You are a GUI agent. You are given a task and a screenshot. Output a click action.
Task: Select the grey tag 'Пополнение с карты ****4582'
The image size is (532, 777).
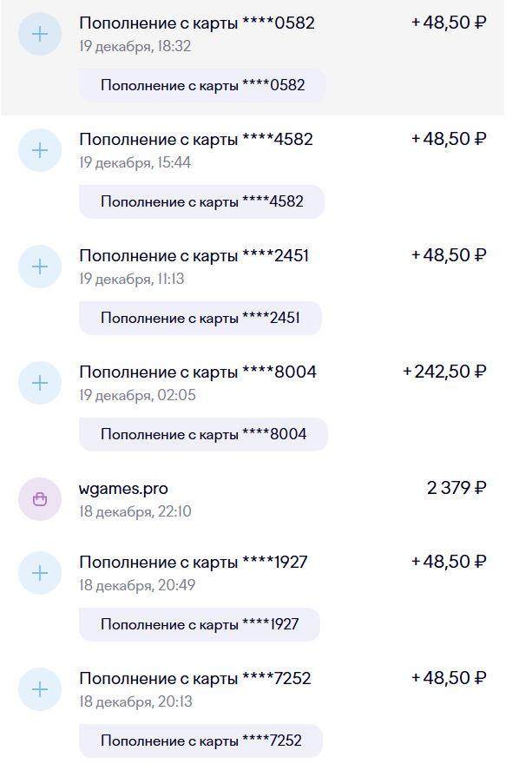[x=201, y=201]
